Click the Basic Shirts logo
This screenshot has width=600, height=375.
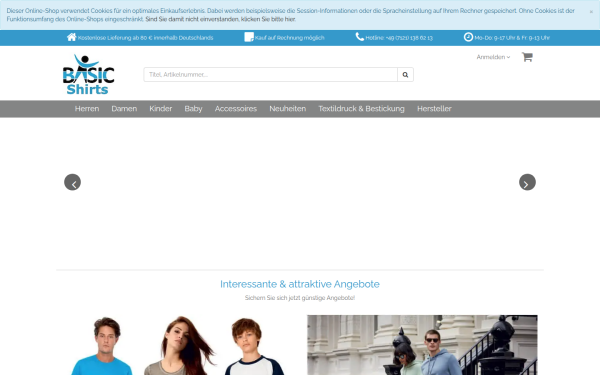(88, 74)
